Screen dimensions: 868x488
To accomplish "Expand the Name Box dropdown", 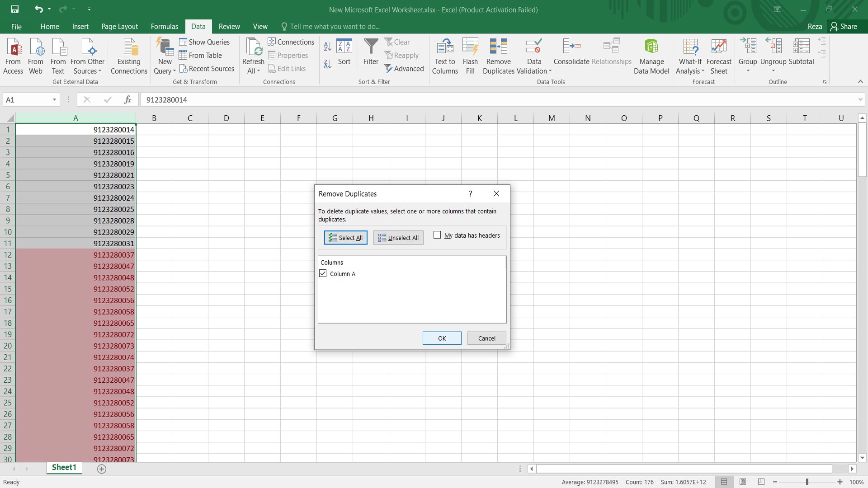I will tap(54, 100).
